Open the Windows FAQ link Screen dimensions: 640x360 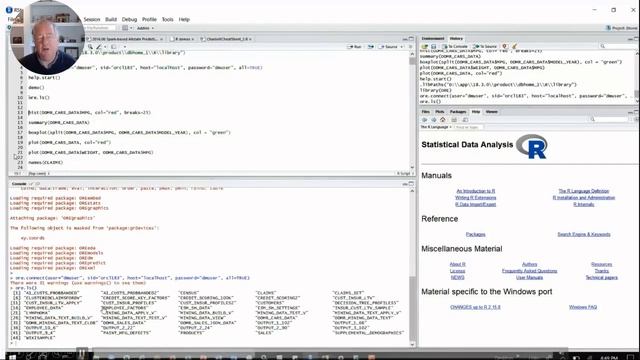click(x=583, y=307)
